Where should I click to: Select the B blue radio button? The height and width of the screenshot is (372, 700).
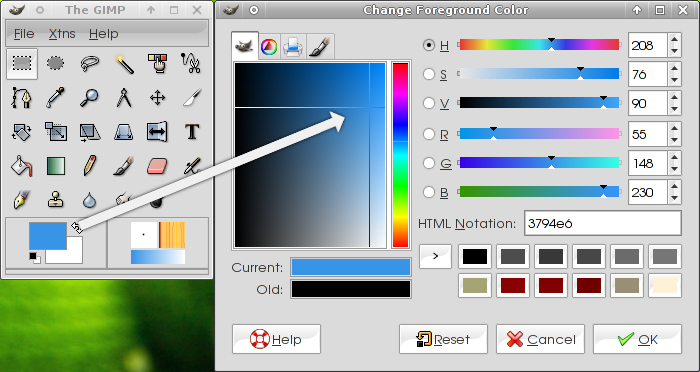429,192
